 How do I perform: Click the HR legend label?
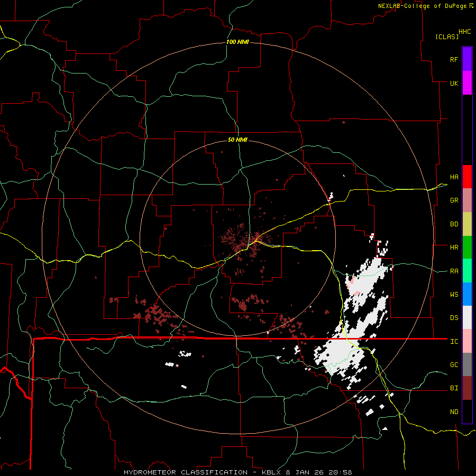(x=454, y=248)
